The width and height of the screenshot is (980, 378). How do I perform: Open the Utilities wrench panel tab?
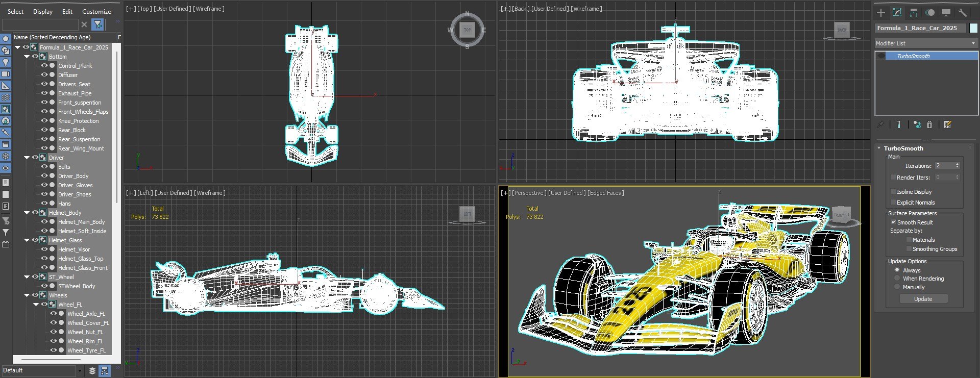click(963, 13)
